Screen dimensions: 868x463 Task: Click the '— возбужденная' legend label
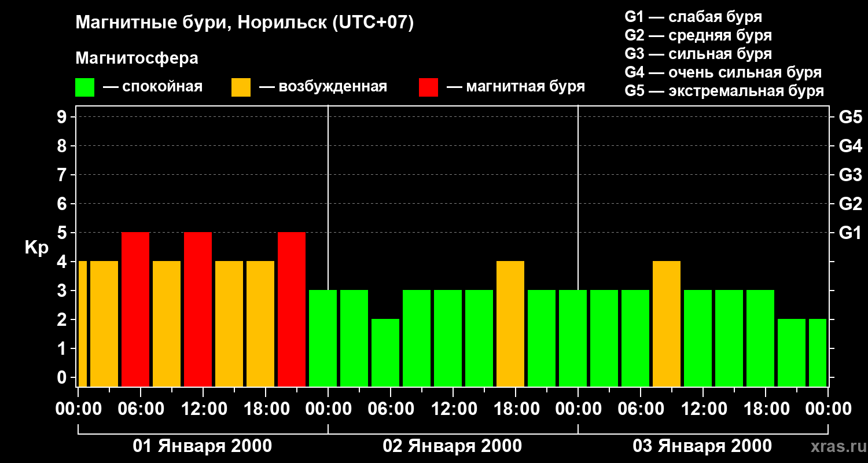(x=323, y=87)
